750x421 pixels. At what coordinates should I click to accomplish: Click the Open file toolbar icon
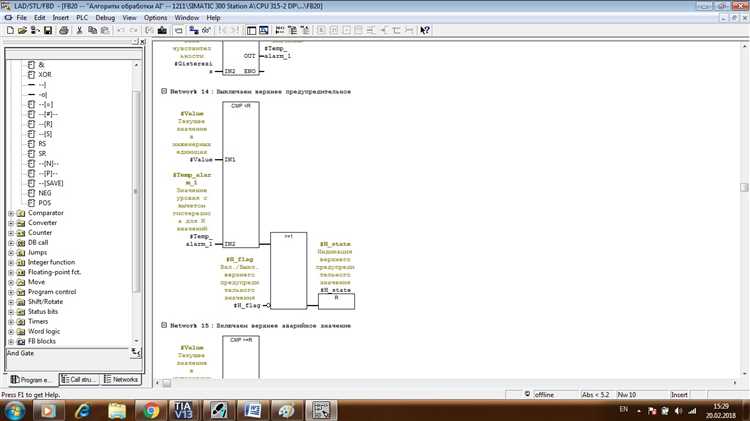tap(22, 30)
